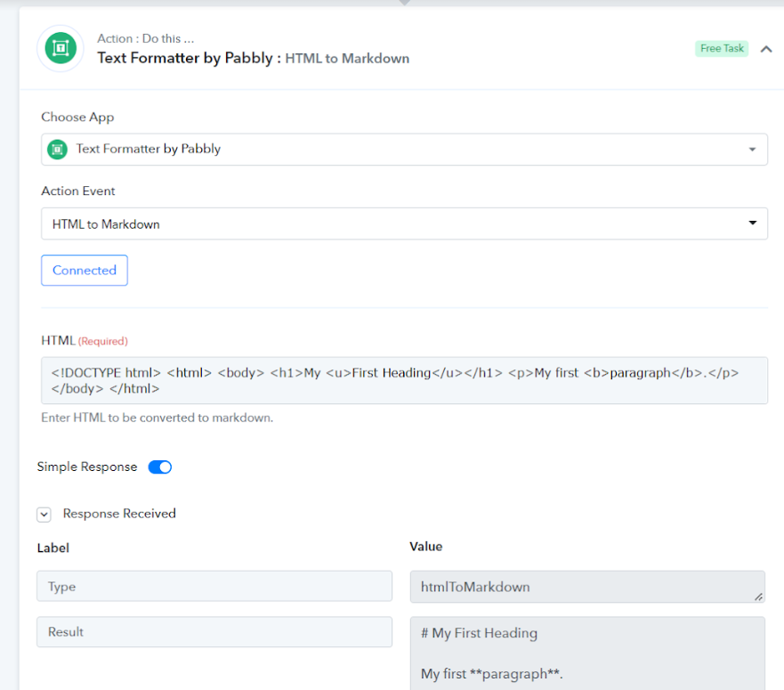Click the Type label field
Screen dimensions: 784x690
214,586
